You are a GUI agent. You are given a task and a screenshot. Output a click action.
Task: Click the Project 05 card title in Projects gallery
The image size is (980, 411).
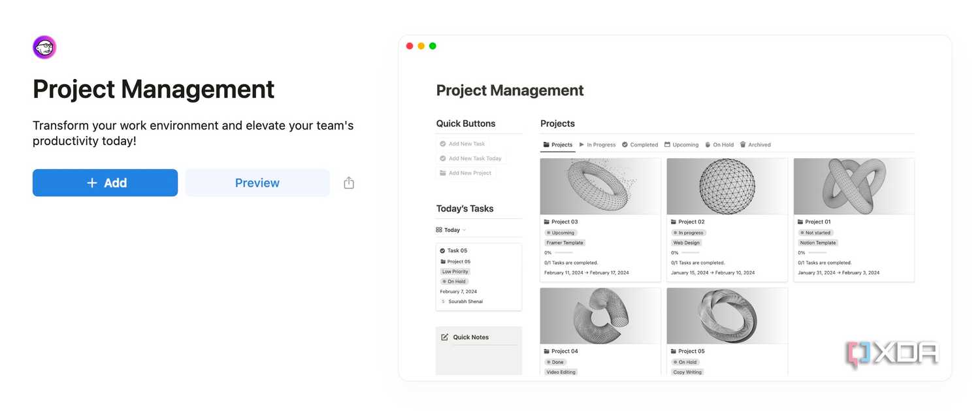point(691,352)
